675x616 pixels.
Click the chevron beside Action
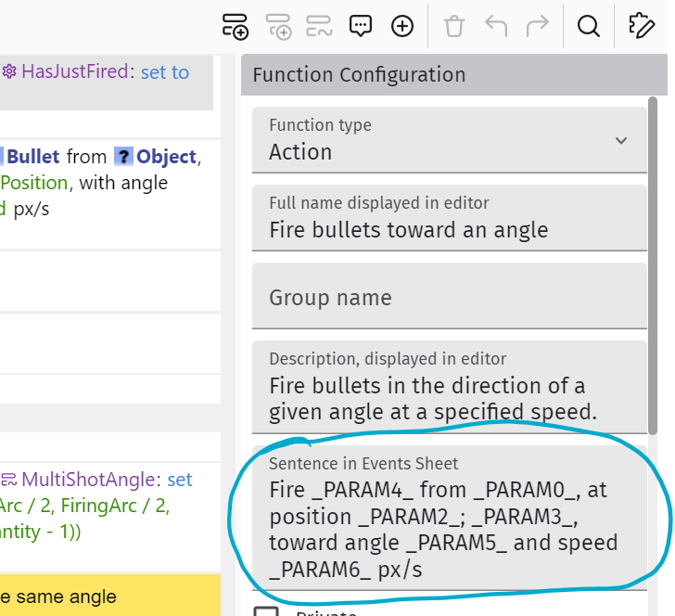[x=620, y=141]
